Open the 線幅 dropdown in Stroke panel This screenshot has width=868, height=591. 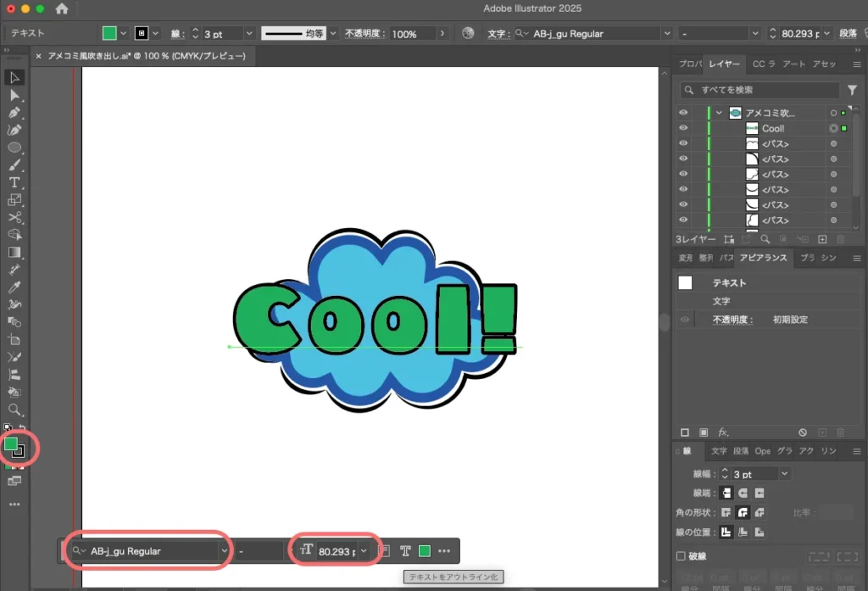point(784,474)
